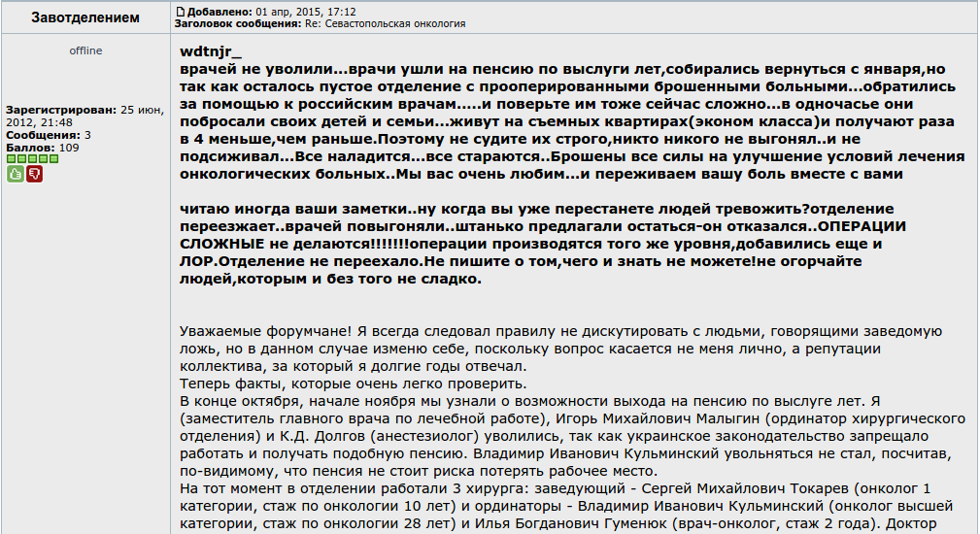The image size is (980, 534).
Task: Click the "offline" status text
Action: 85,50
